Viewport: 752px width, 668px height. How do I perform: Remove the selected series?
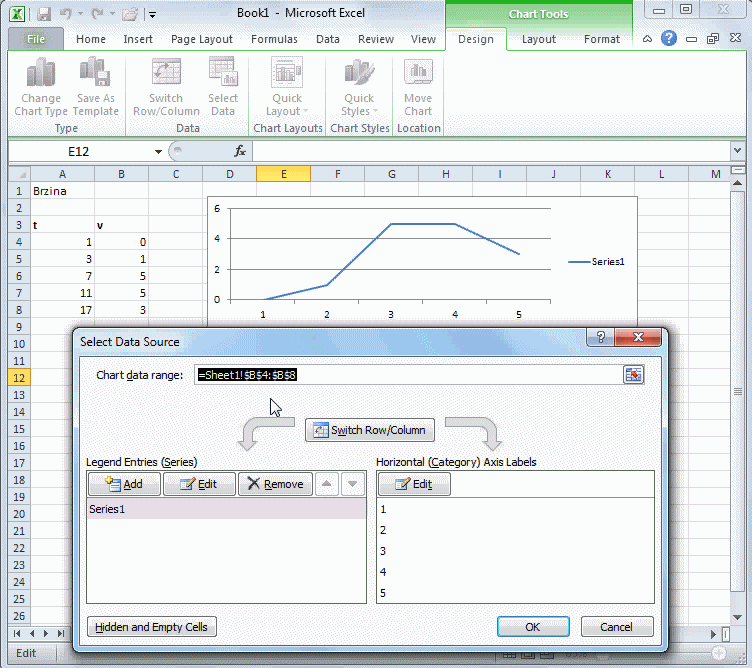click(275, 484)
